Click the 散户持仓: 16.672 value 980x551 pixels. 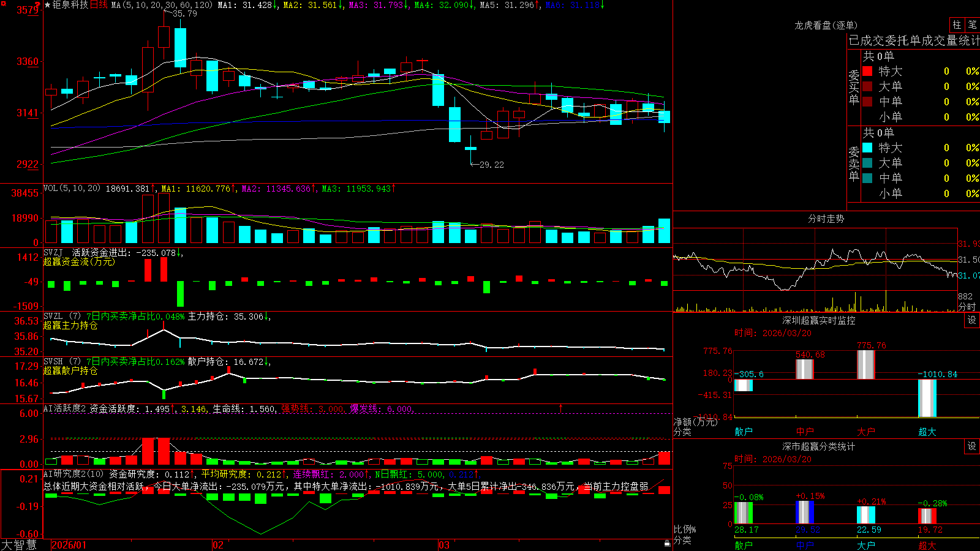tap(225, 362)
